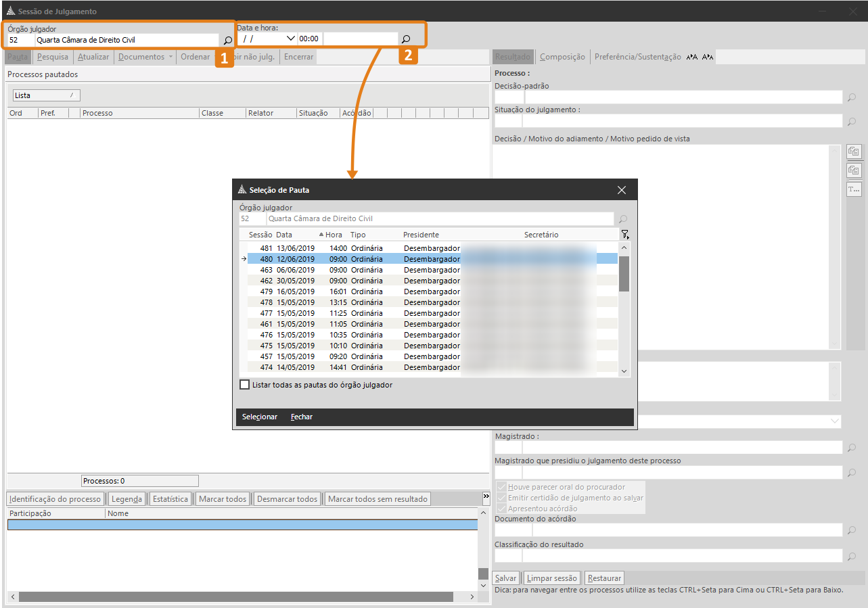Click the Selecionar button in the dialog

click(260, 417)
